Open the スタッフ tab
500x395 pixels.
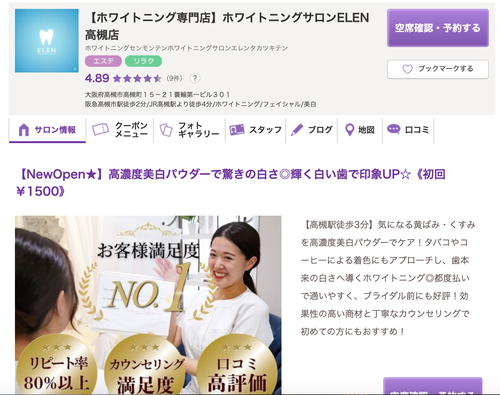[255, 130]
